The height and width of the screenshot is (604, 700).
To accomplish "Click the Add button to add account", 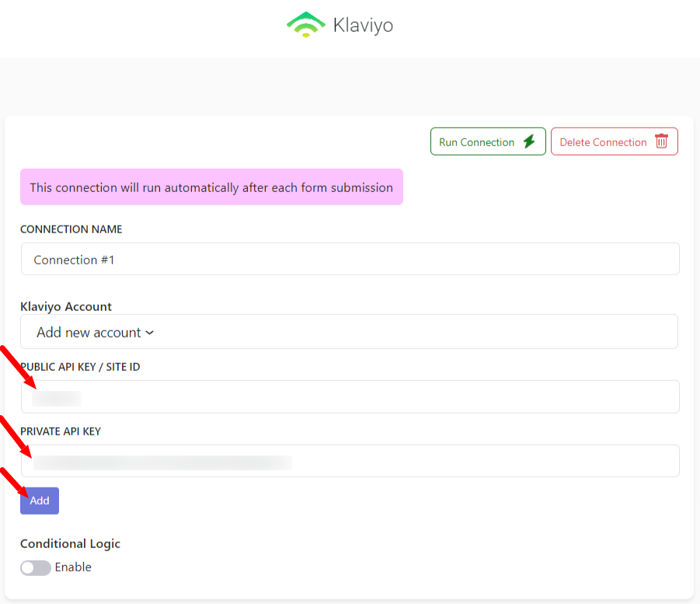I will (x=40, y=501).
